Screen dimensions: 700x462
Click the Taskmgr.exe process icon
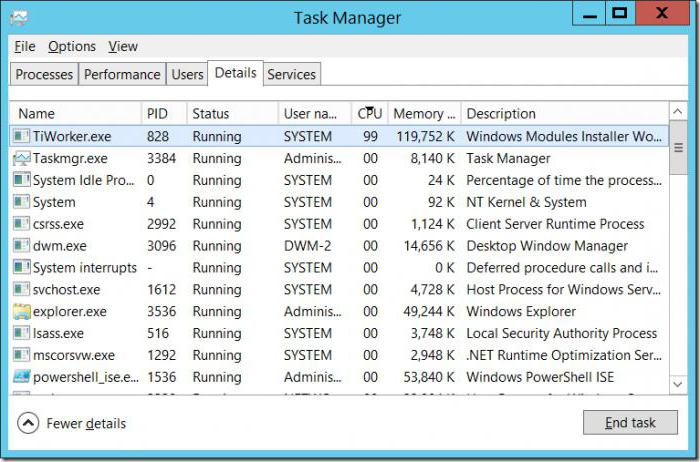click(21, 158)
